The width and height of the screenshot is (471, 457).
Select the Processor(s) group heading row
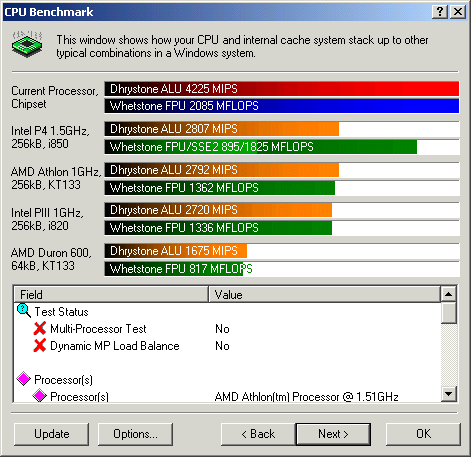(227, 380)
